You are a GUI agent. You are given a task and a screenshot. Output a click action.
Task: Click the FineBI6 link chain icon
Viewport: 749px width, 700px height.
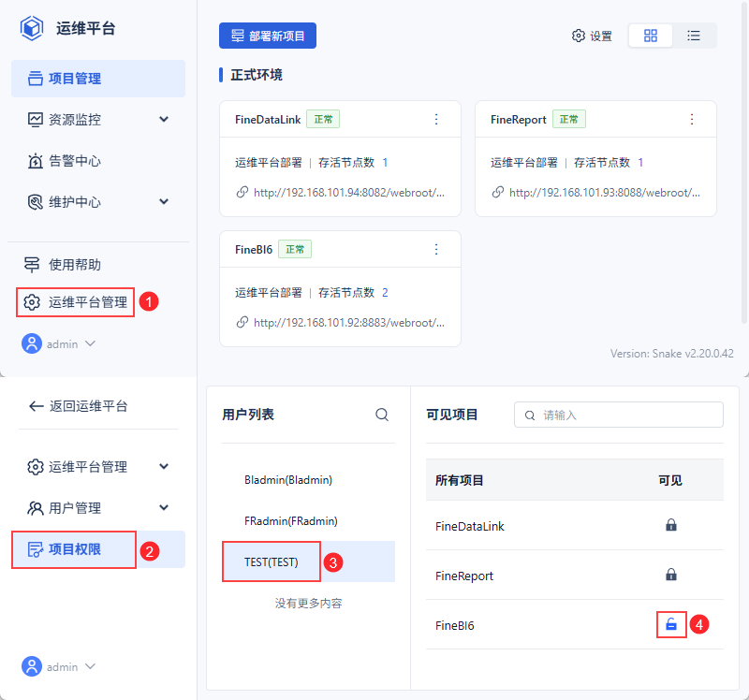242,322
